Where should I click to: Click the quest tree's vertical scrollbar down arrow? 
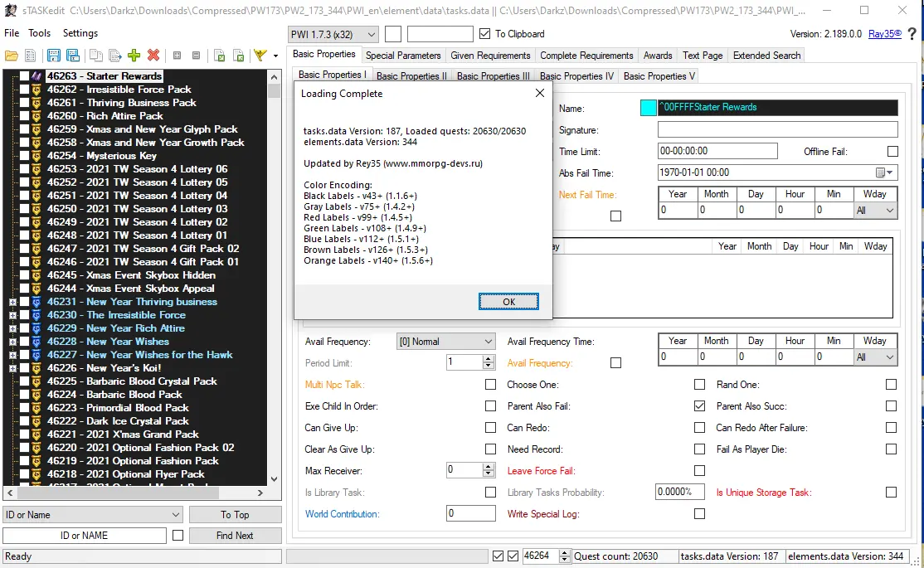274,479
